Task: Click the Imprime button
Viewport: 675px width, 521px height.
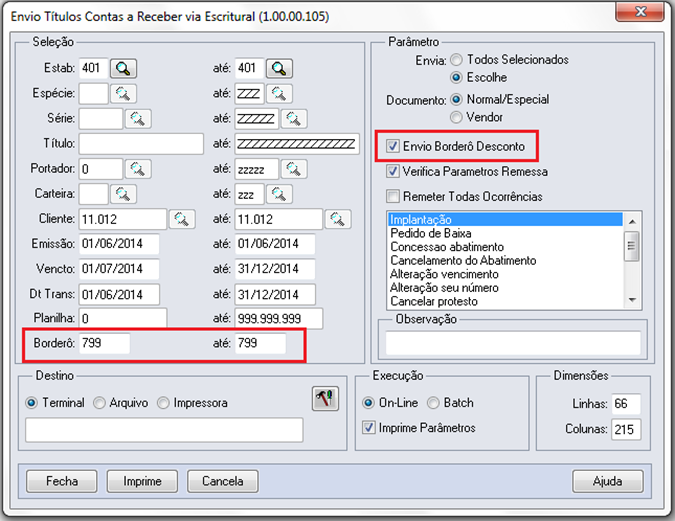Action: tap(142, 481)
